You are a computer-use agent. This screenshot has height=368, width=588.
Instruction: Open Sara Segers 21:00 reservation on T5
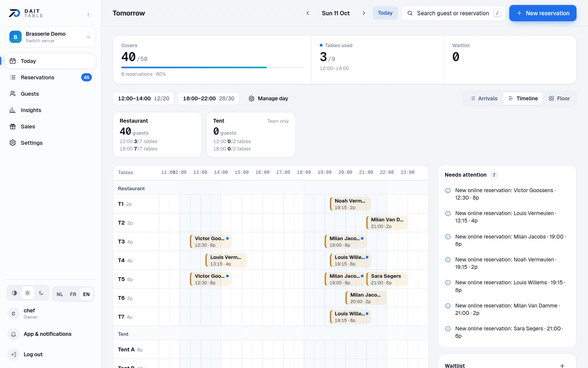point(387,279)
